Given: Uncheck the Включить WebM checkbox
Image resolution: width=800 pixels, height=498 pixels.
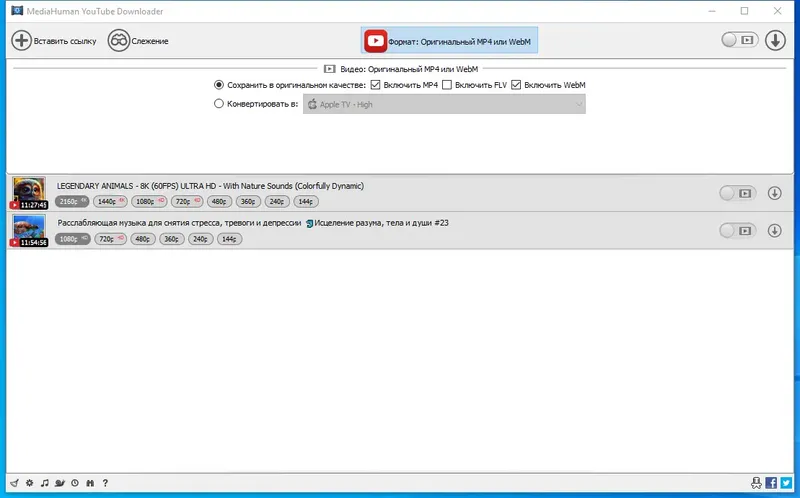Looking at the screenshot, I should tap(516, 85).
